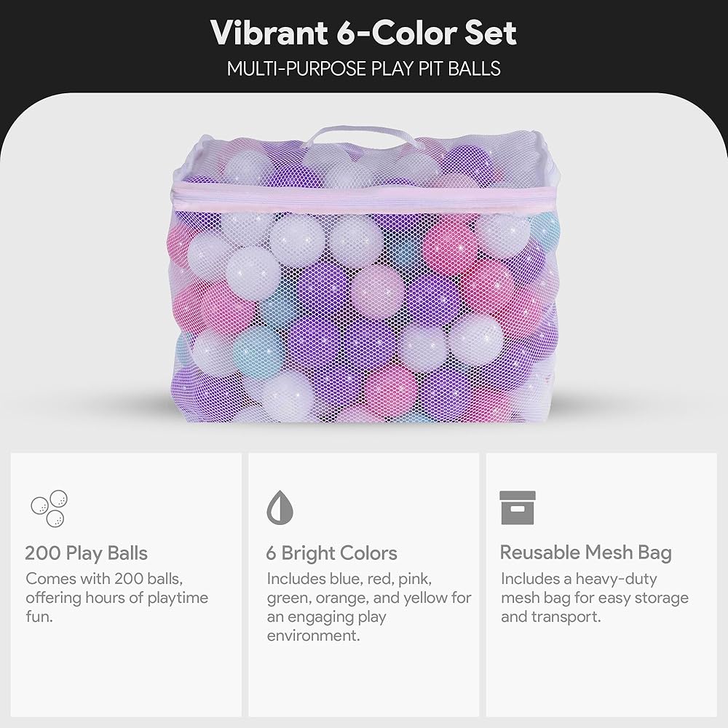Click the storage box icon

(518, 508)
